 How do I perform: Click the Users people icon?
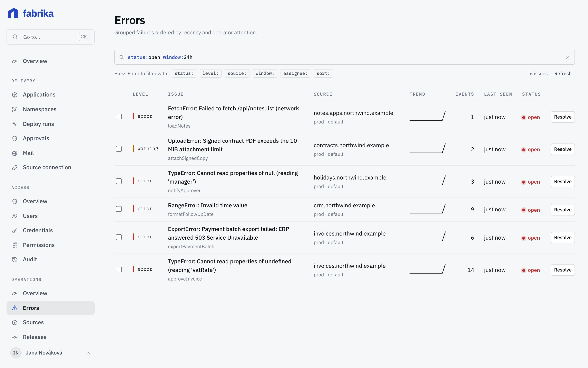(15, 216)
